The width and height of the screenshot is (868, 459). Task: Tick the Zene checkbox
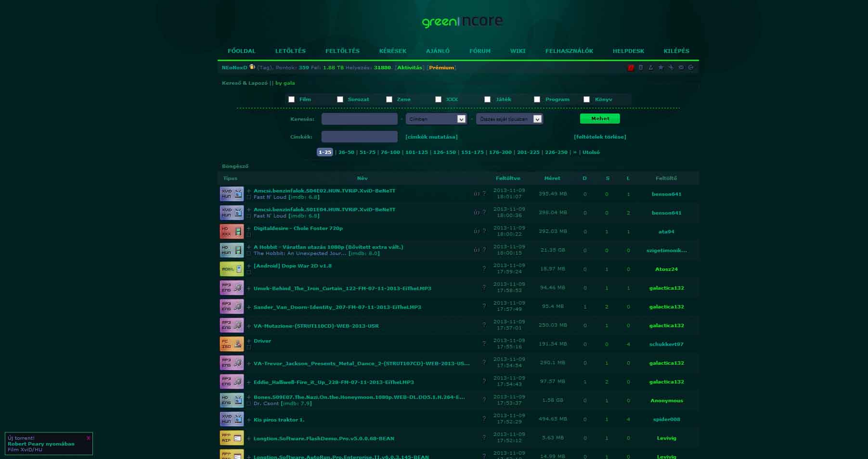389,100
